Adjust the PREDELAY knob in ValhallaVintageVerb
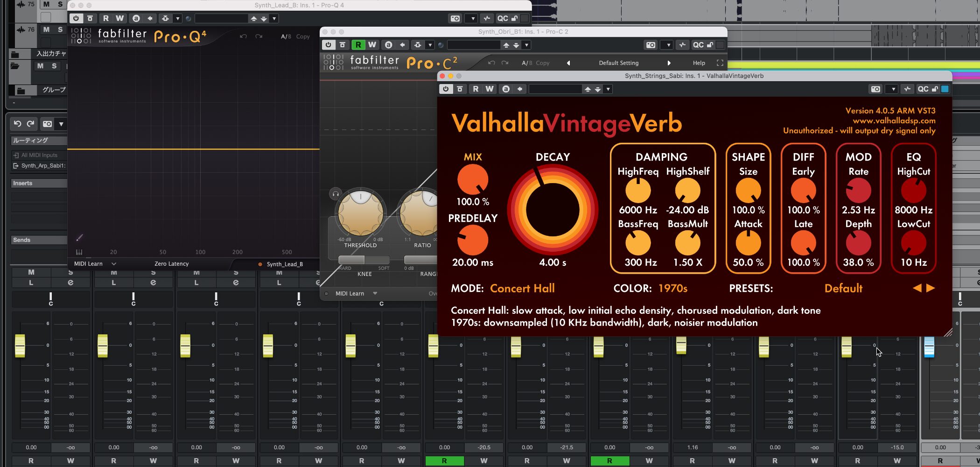Screen dimensions: 980x467 coord(473,240)
